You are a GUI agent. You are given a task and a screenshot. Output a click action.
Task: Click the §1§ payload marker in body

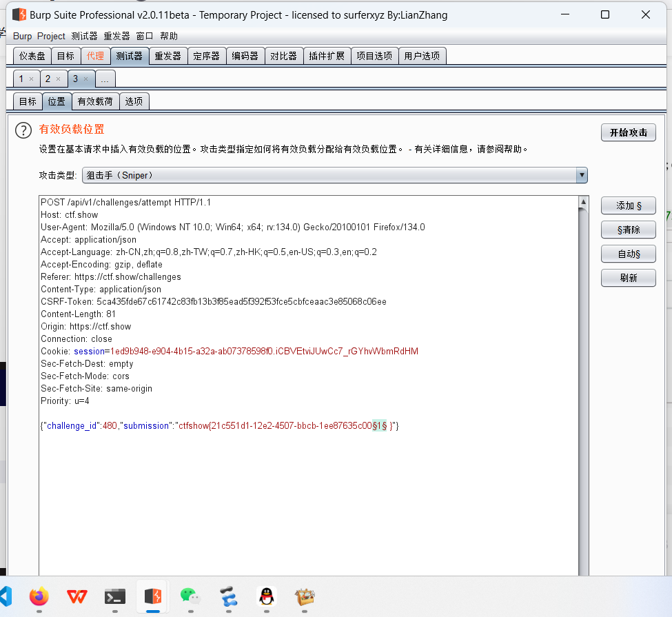coord(379,426)
